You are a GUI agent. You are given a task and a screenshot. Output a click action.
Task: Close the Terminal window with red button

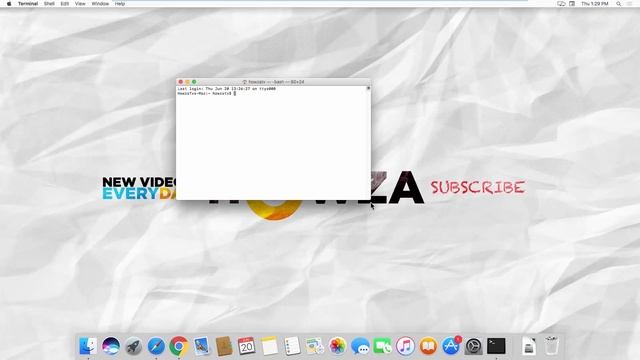click(x=181, y=82)
